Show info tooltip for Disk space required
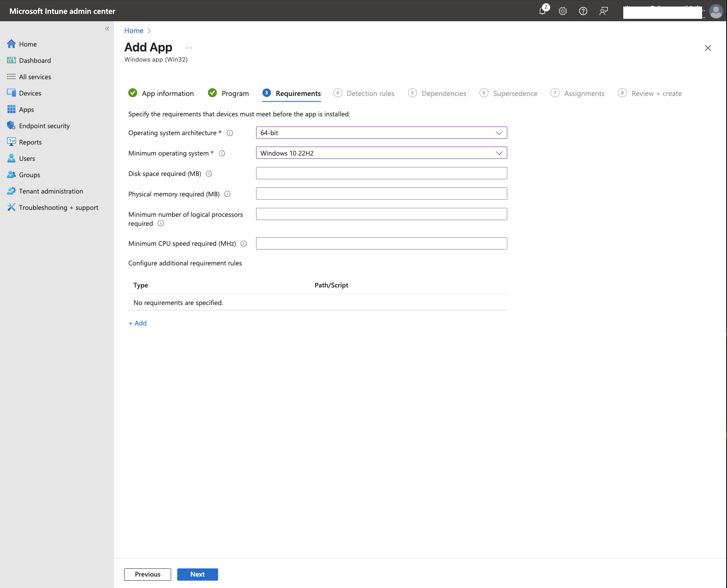Image resolution: width=727 pixels, height=588 pixels. tap(209, 174)
